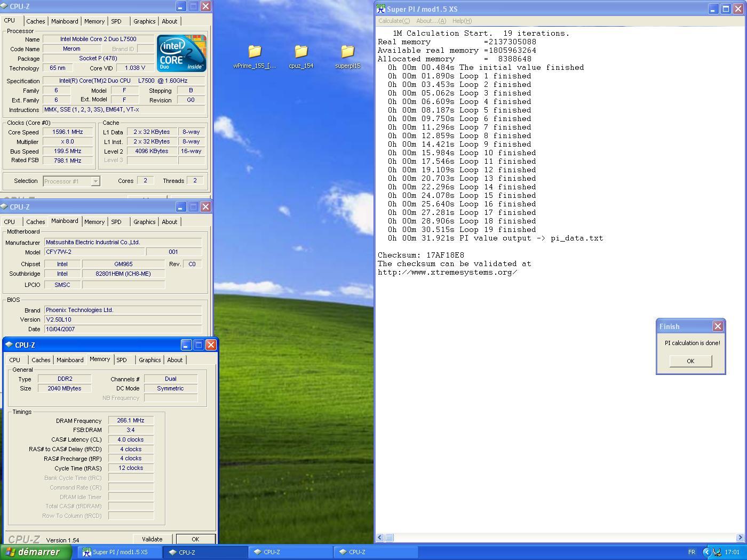
Task: Close the Finish dialog
Action: pyautogui.click(x=718, y=326)
